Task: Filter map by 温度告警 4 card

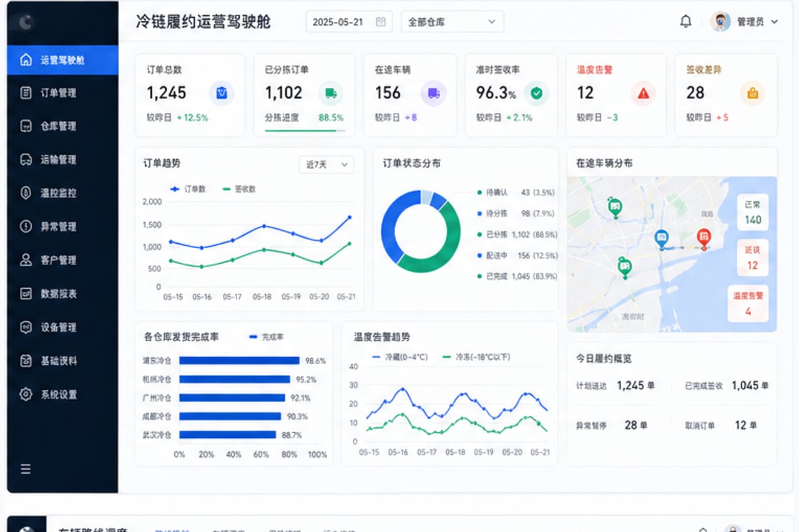Action: click(x=748, y=304)
